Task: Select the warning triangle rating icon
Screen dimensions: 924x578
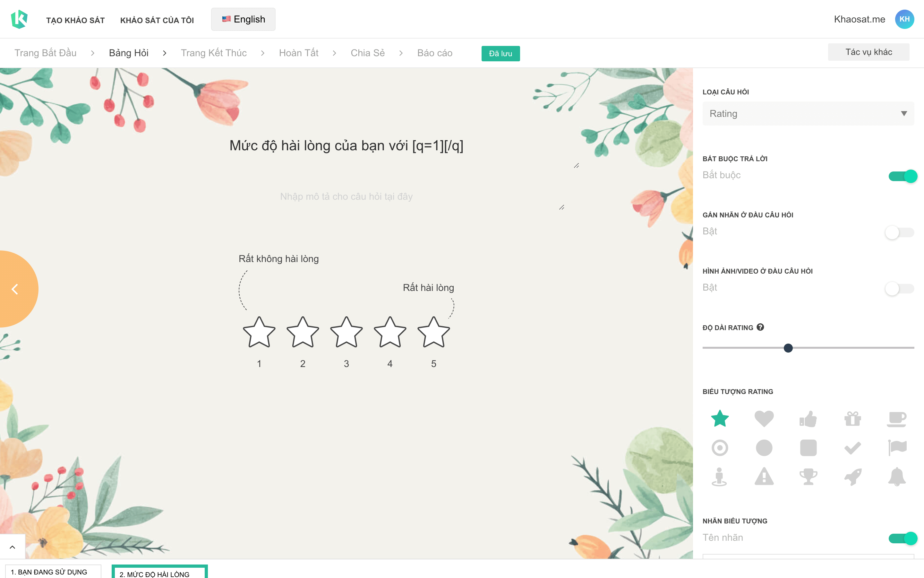Action: point(764,476)
